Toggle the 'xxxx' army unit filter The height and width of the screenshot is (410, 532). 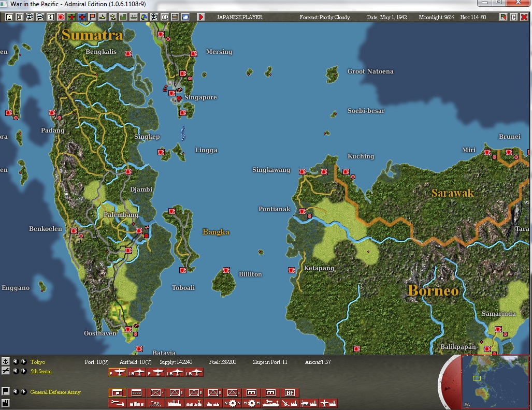(x=136, y=393)
